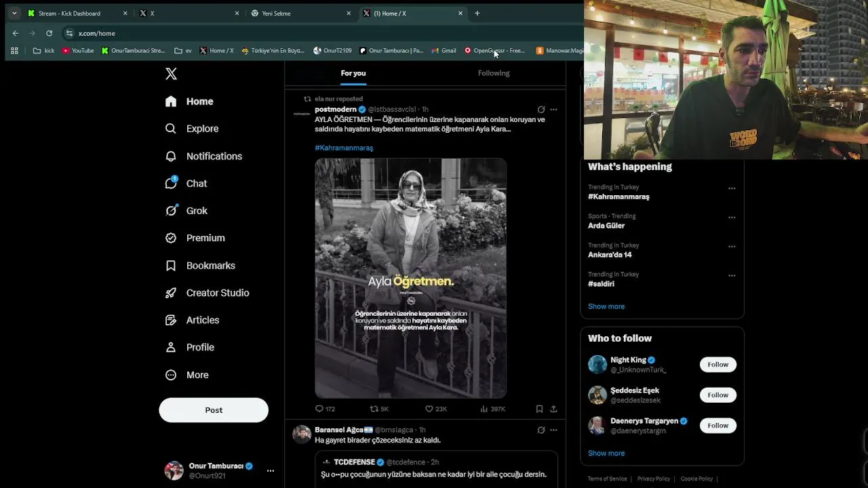Open the #Kahramanmaraş hashtag in post
868x488 pixels.
[344, 148]
